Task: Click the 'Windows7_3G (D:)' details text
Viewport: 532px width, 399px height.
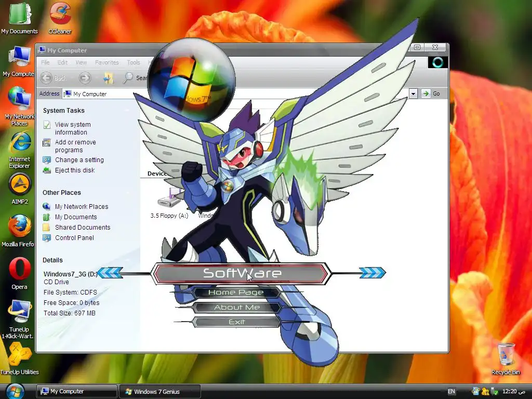Action: point(71,274)
